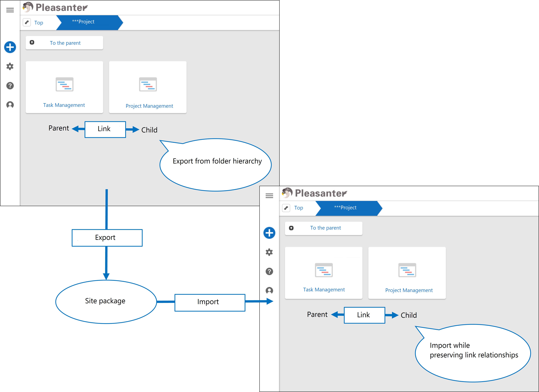This screenshot has width=539, height=392.
Task: Open Task Management link in upper window
Action: pos(64,105)
